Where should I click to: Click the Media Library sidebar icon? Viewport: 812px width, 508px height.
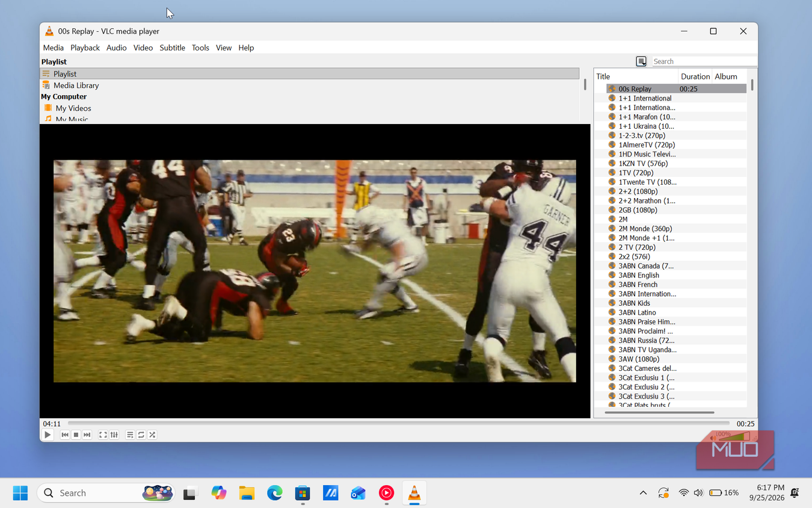point(46,85)
